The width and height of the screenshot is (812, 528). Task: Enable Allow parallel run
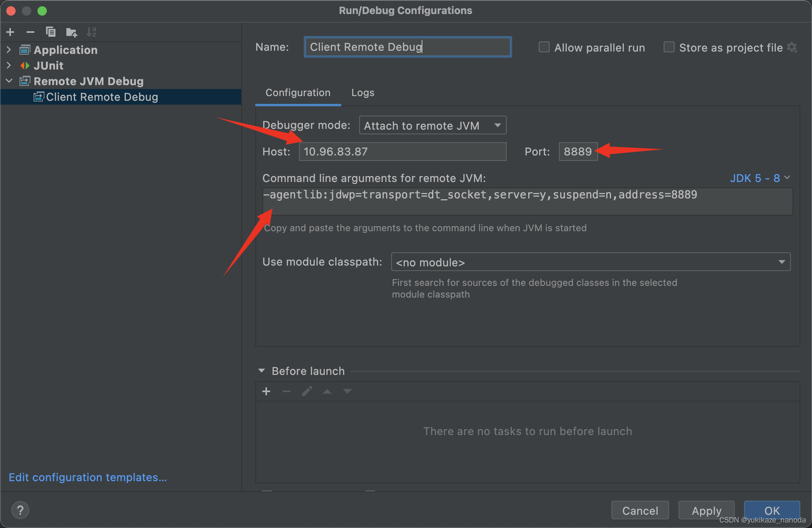(x=544, y=47)
